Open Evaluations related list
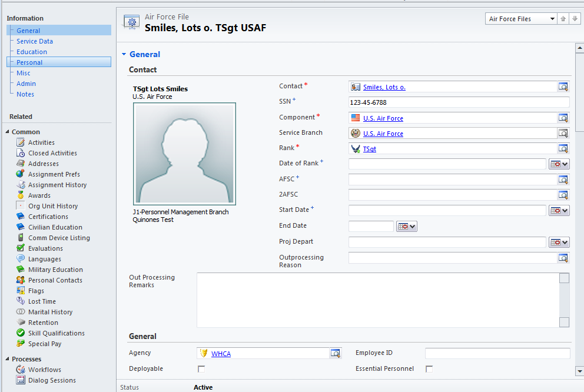This screenshot has height=392, width=584. [x=45, y=248]
